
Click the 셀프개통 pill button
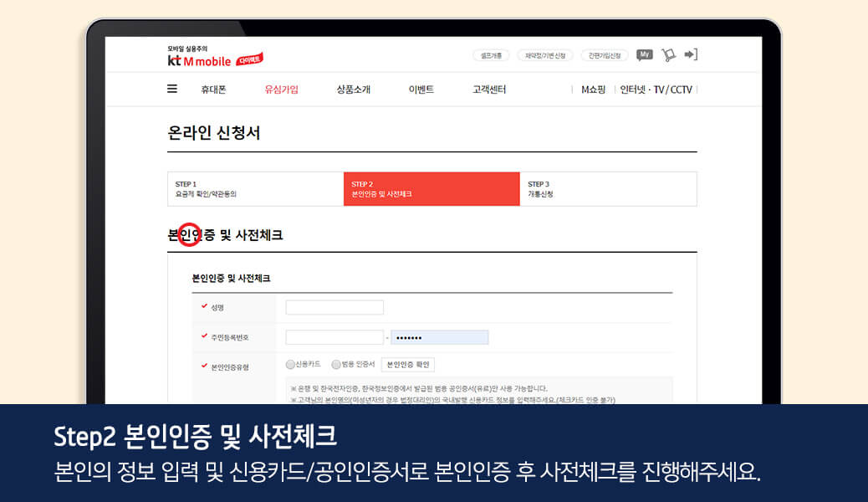coord(491,55)
